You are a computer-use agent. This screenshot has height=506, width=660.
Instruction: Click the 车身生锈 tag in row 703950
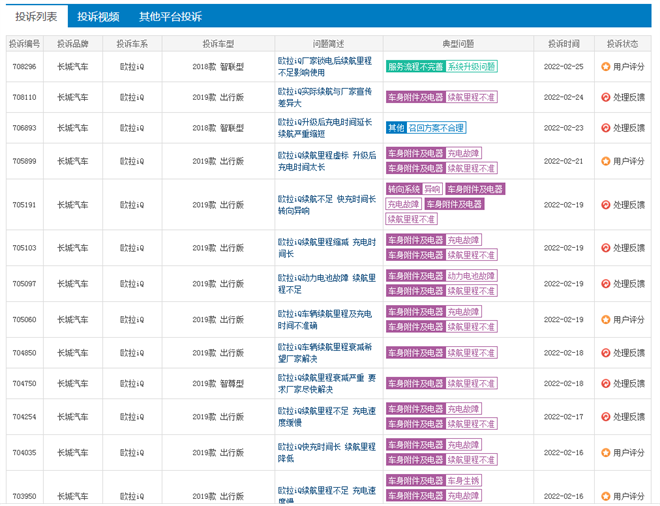pos(463,481)
